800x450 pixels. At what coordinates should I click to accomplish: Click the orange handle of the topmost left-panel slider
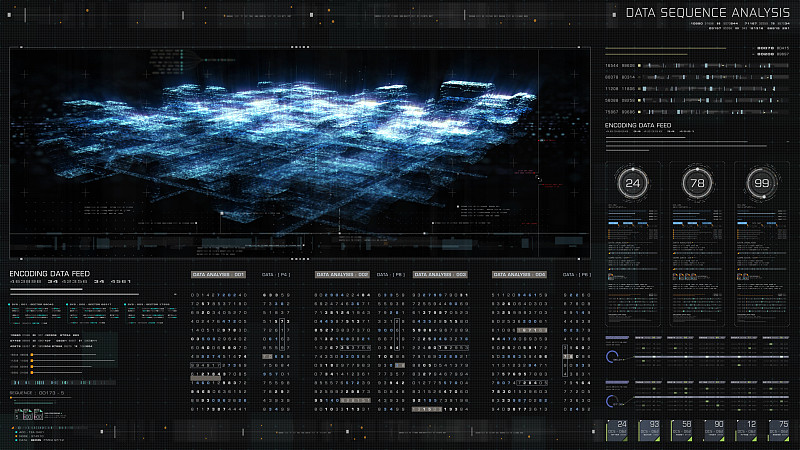tap(32, 355)
